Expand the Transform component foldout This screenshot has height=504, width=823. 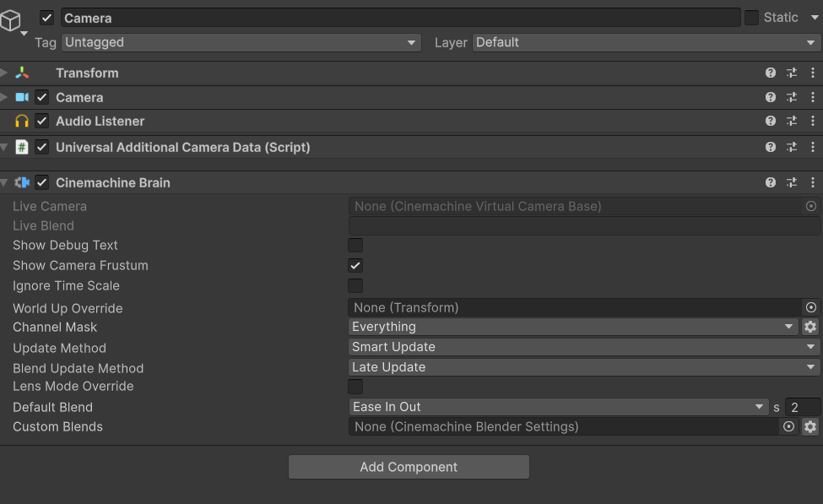click(x=5, y=73)
